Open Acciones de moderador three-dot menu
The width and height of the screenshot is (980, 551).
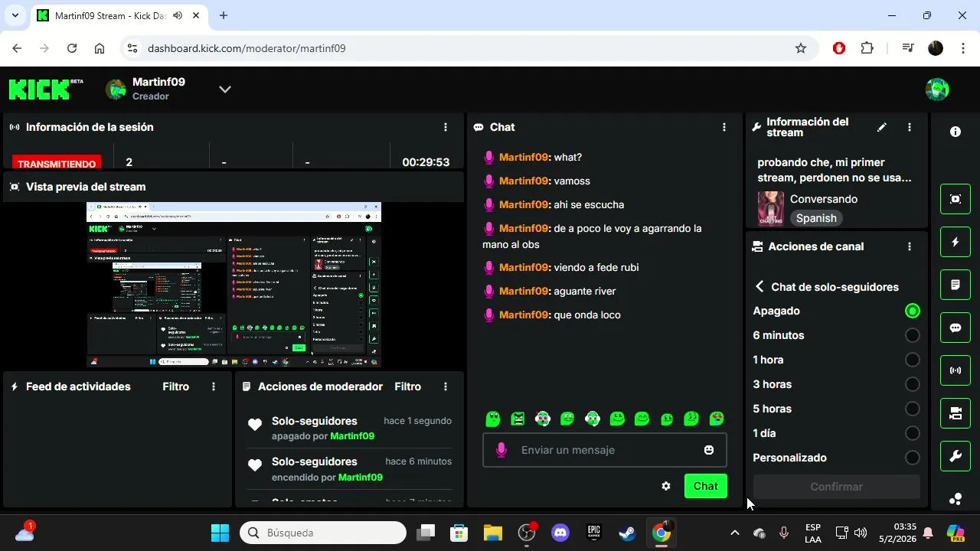pos(446,386)
